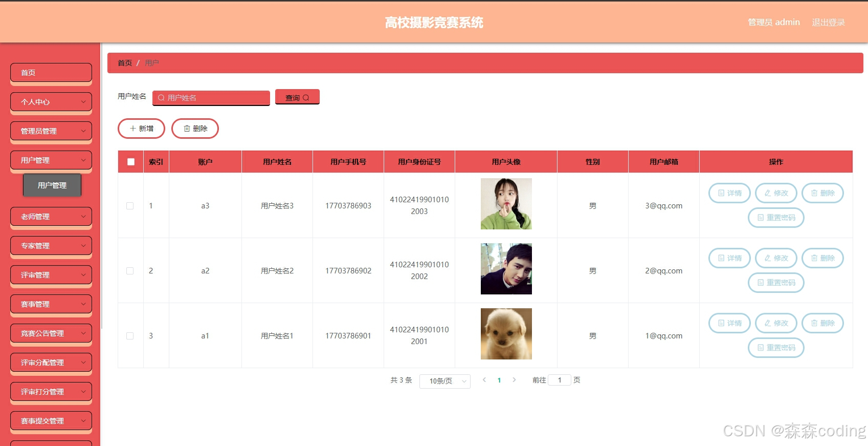868x446 pixels.
Task: Click the email cell 3@qq.com
Action: click(663, 206)
